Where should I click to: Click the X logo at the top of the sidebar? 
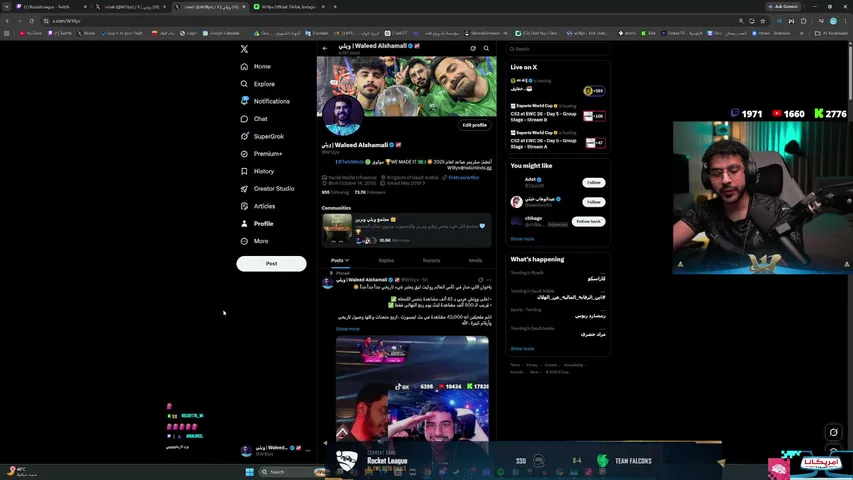[x=244, y=49]
